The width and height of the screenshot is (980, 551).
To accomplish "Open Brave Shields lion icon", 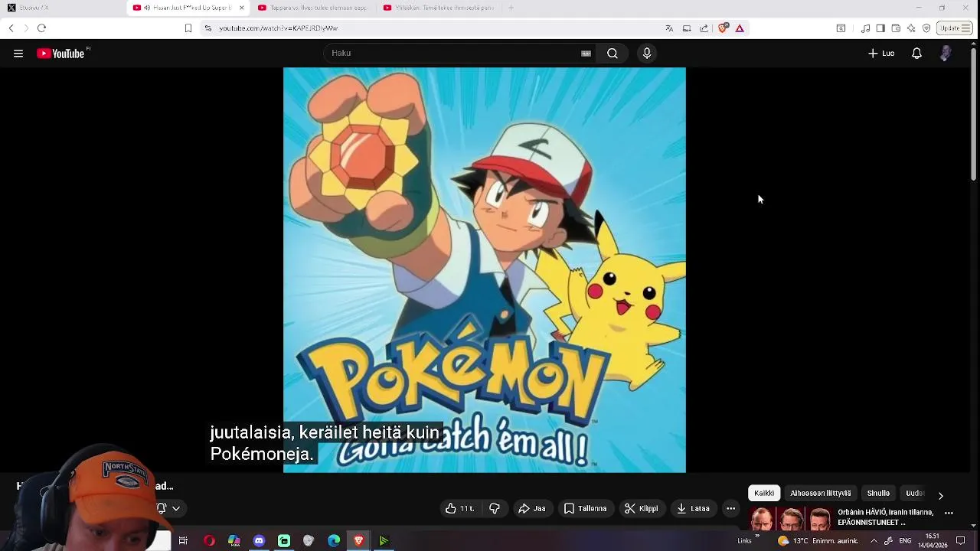I will click(723, 28).
